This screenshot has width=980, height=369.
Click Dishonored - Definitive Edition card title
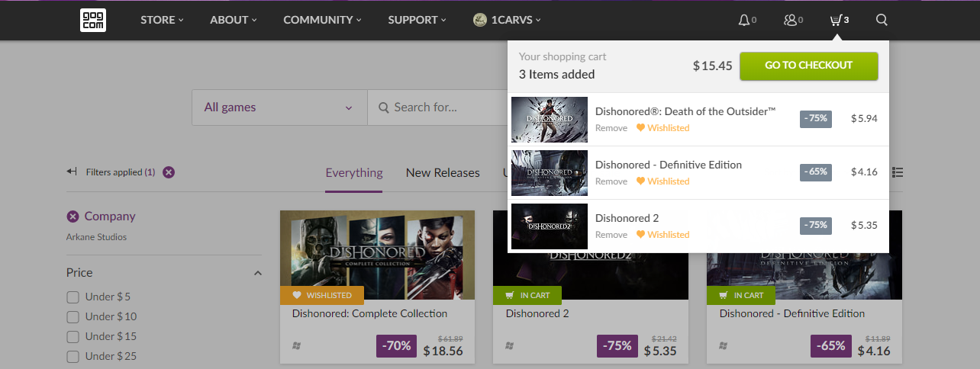point(792,313)
